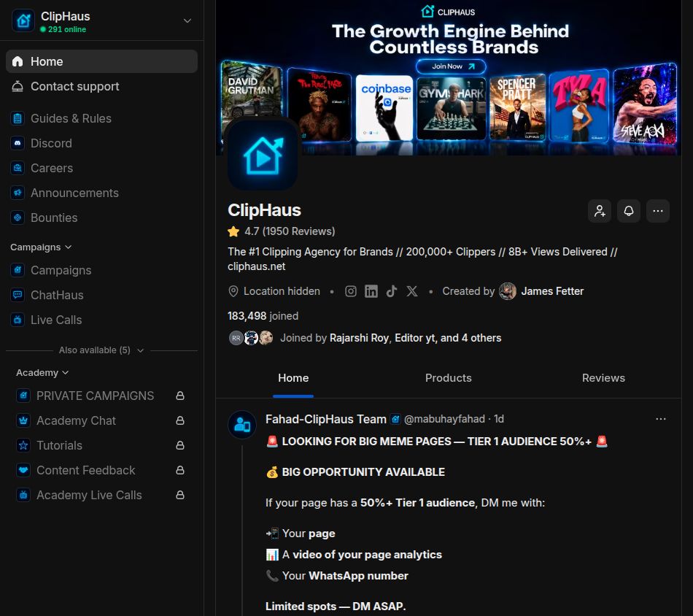
Task: Open the ClipHaus Instagram link
Action: click(x=350, y=291)
